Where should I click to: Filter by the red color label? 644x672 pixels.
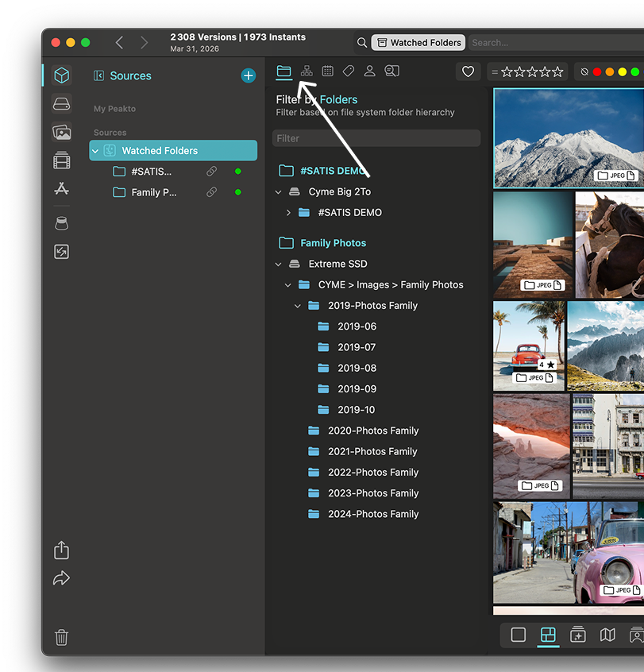click(596, 72)
